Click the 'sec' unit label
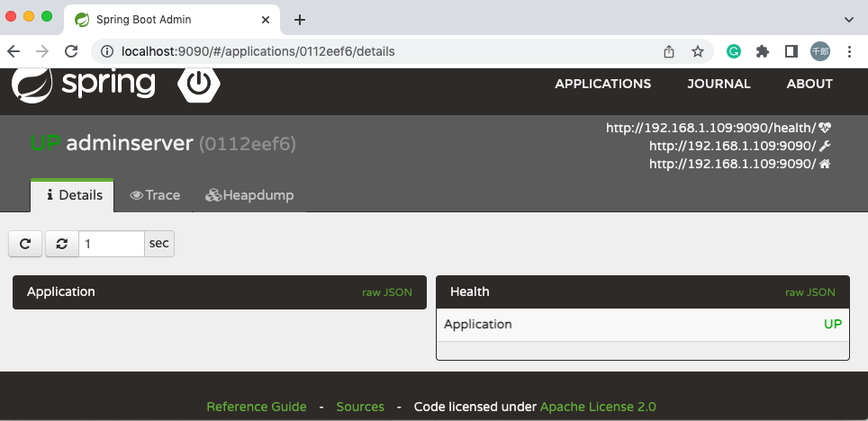The height and width of the screenshot is (421, 868). point(158,244)
